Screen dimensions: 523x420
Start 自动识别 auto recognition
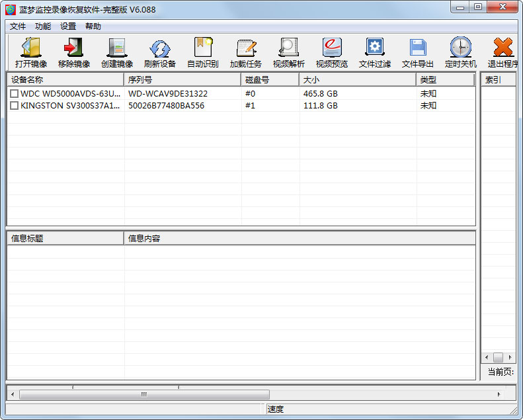[203, 48]
